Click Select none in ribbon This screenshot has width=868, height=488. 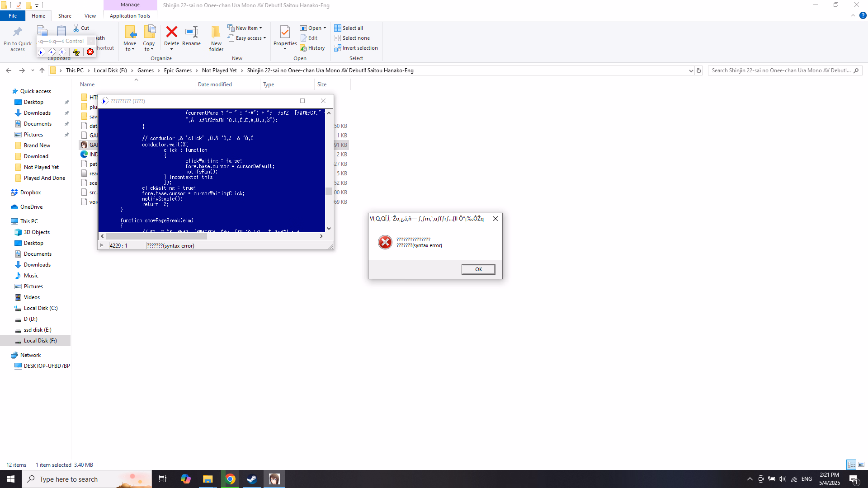point(352,38)
